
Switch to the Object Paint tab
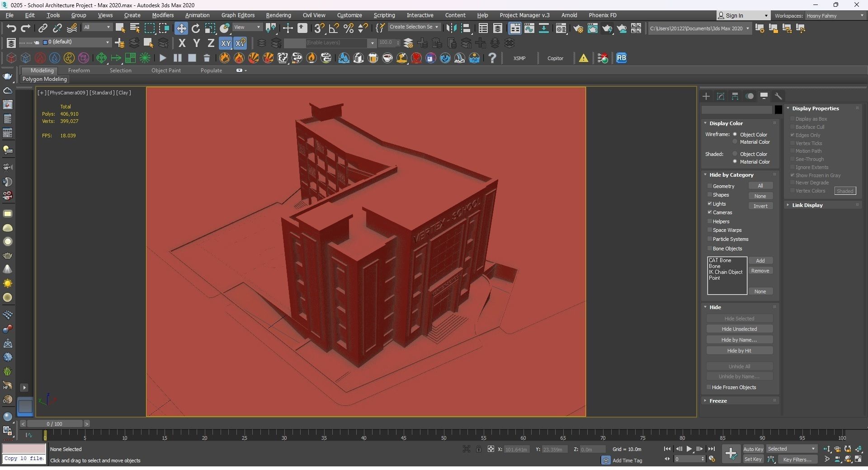166,70
